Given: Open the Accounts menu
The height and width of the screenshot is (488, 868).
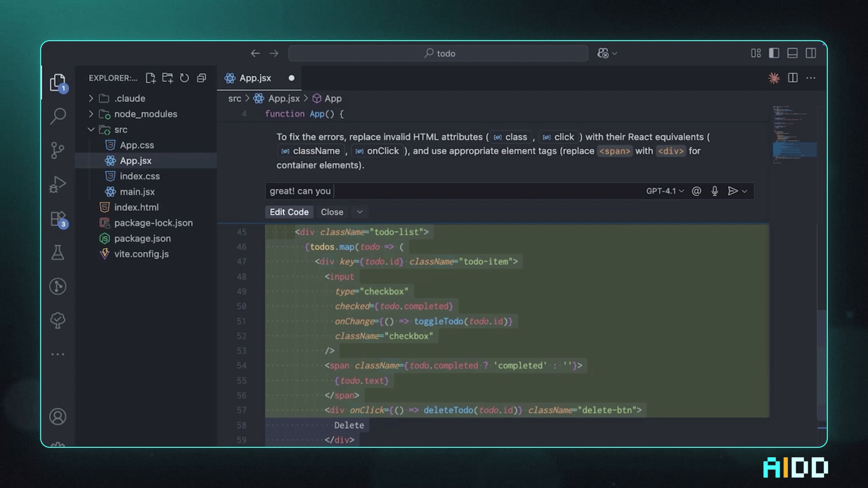Looking at the screenshot, I should pos(58,417).
